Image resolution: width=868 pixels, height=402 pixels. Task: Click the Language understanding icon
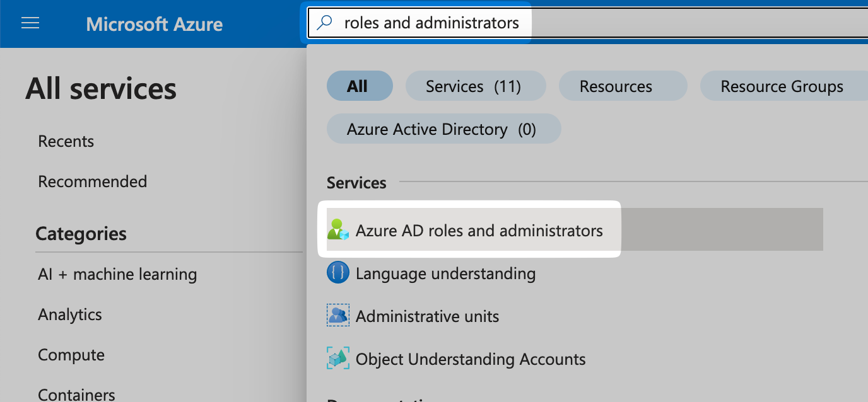click(x=338, y=273)
